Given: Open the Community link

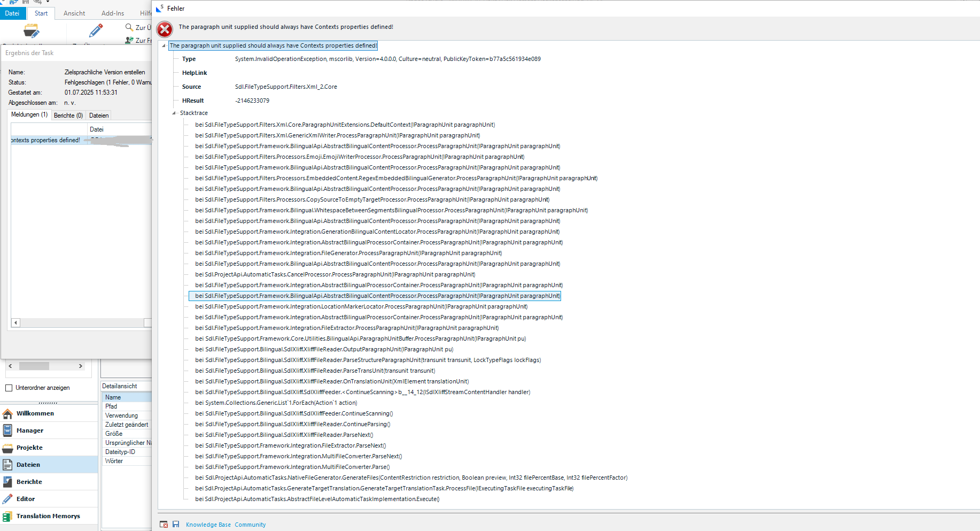Looking at the screenshot, I should pos(250,525).
